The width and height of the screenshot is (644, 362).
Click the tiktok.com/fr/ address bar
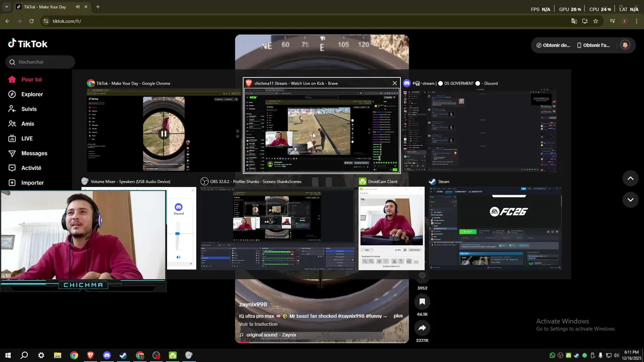302,21
